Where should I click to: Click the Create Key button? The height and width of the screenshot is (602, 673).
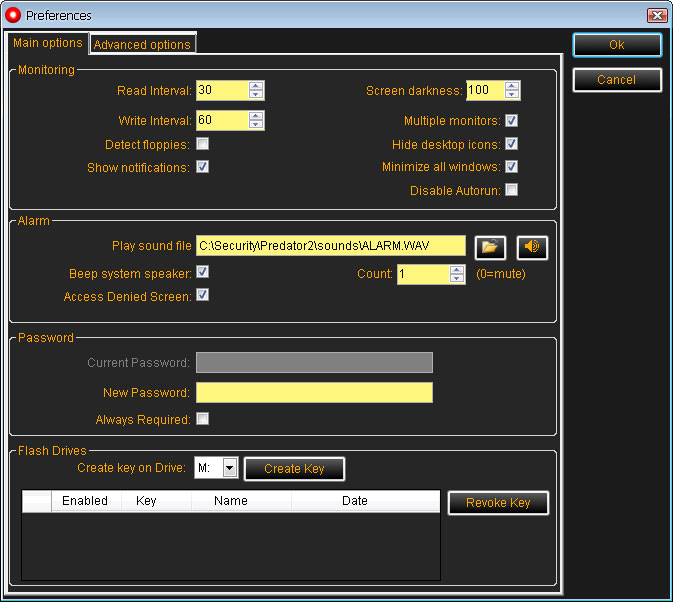(294, 469)
